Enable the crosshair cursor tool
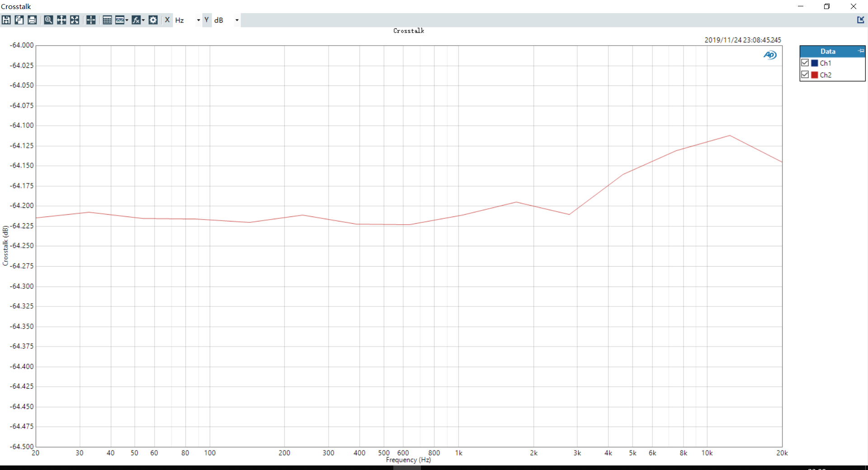Screen dimensions: 868x470 point(91,20)
